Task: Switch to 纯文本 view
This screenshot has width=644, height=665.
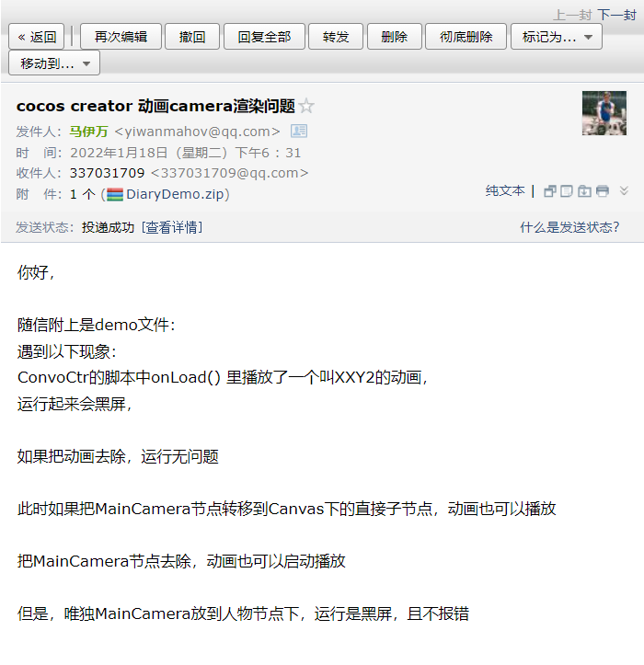Action: [505, 190]
